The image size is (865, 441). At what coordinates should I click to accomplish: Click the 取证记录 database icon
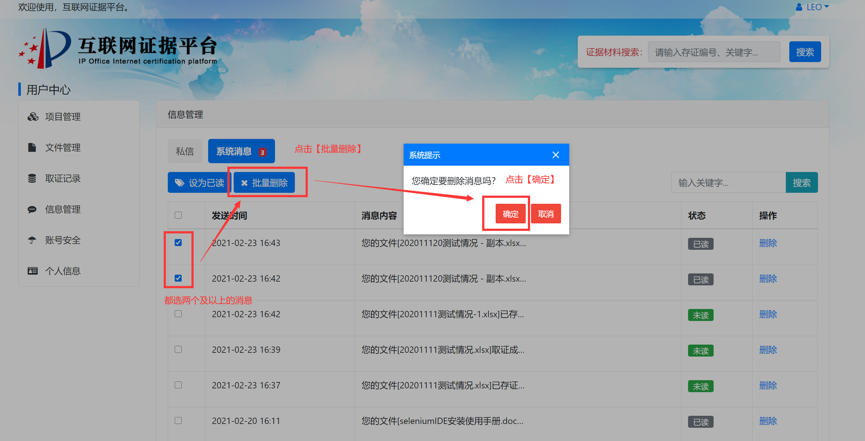[x=32, y=179]
